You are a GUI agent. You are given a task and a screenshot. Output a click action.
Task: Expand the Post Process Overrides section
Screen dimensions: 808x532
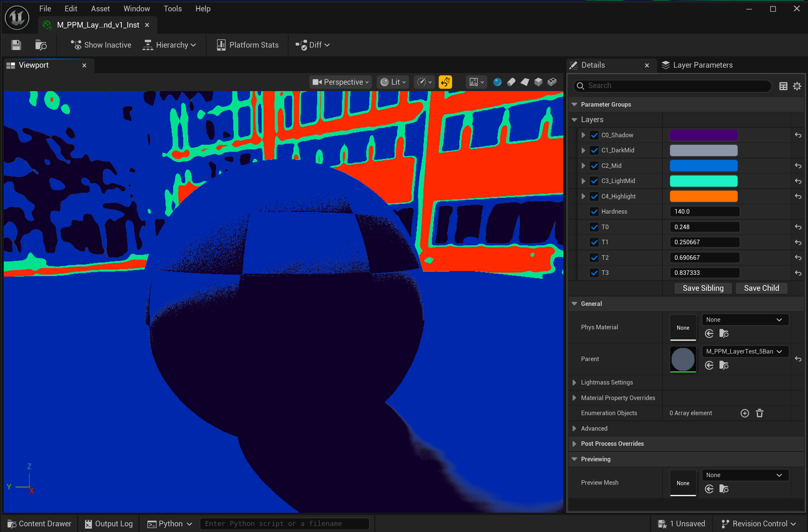(x=574, y=444)
